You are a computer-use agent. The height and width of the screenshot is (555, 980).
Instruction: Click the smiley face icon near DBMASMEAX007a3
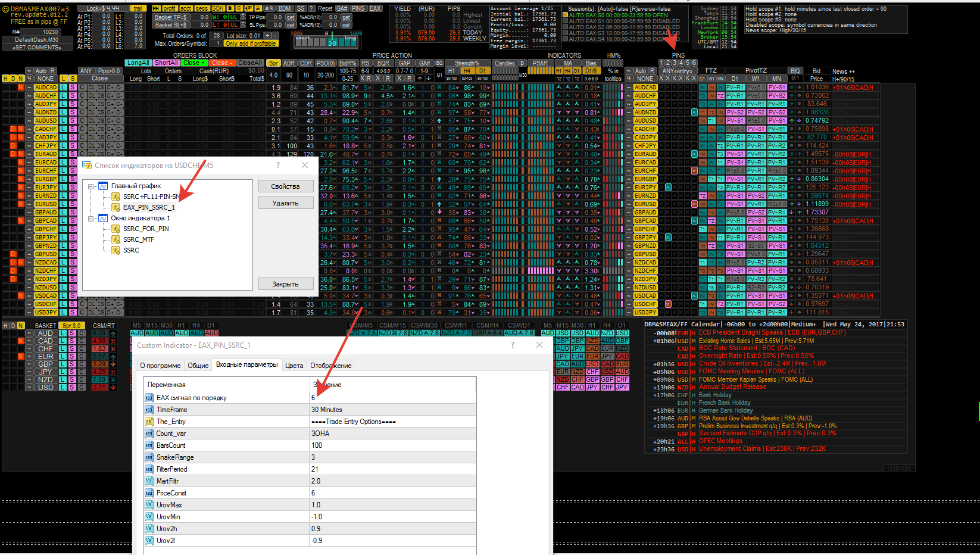click(5, 10)
